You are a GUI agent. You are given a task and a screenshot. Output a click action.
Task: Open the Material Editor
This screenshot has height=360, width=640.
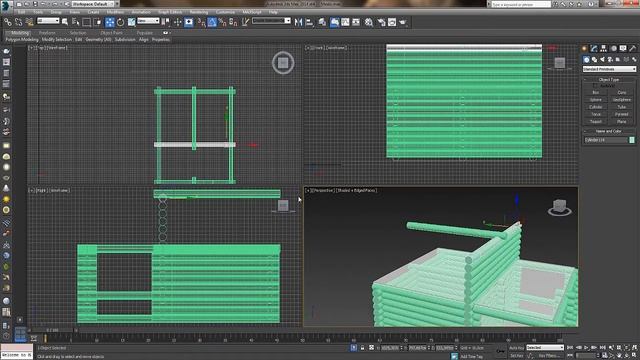pyautogui.click(x=369, y=22)
